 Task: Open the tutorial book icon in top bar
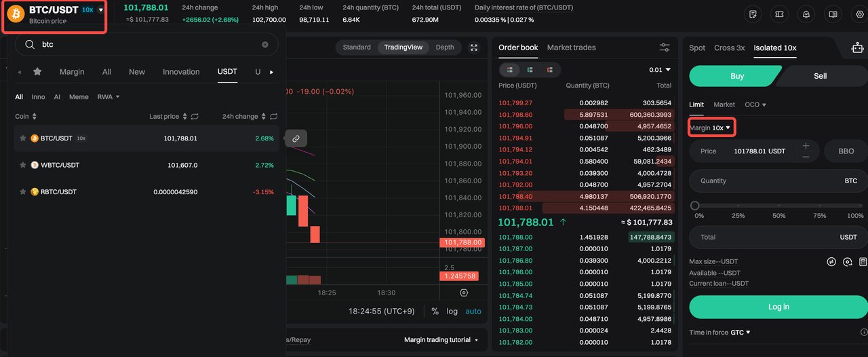tap(833, 14)
